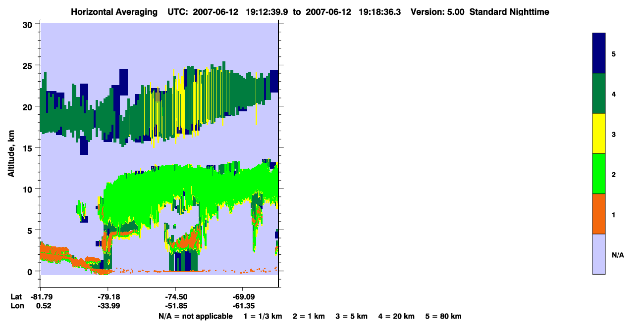Click the dark blue level 5 legend swatch
This screenshot has width=644, height=330.
pyautogui.click(x=599, y=53)
